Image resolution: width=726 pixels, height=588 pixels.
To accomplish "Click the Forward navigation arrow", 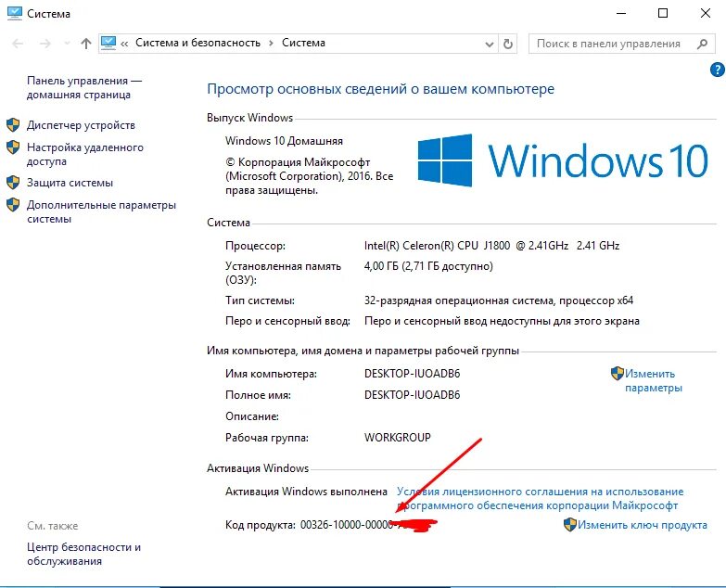I will [x=45, y=44].
